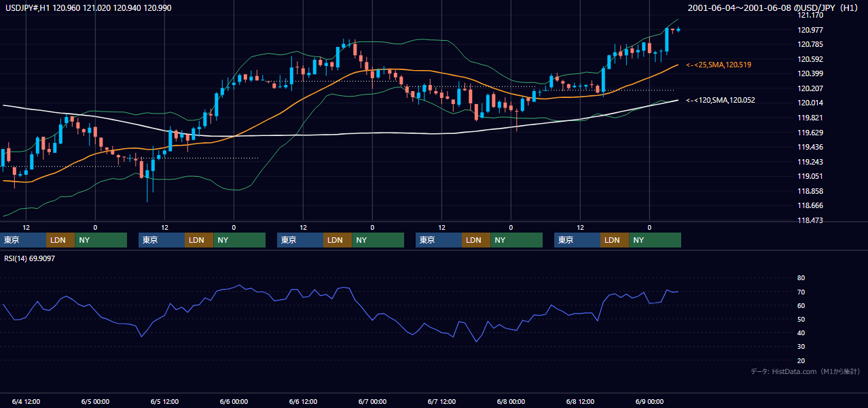This screenshot has width=868, height=408.
Task: Click the 6/8 12:00 date label
Action: (580, 401)
